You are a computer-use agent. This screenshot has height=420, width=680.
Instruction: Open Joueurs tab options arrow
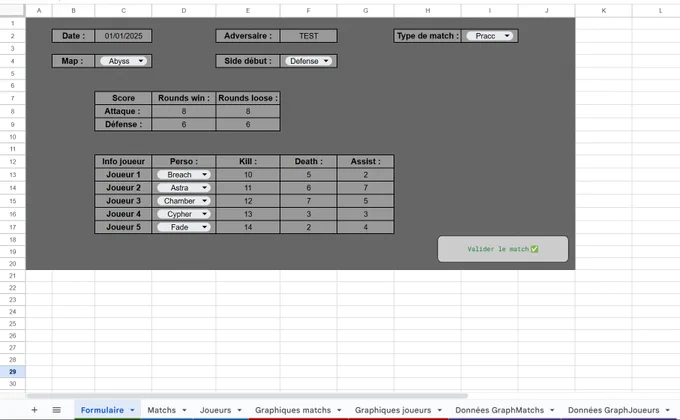pos(239,410)
